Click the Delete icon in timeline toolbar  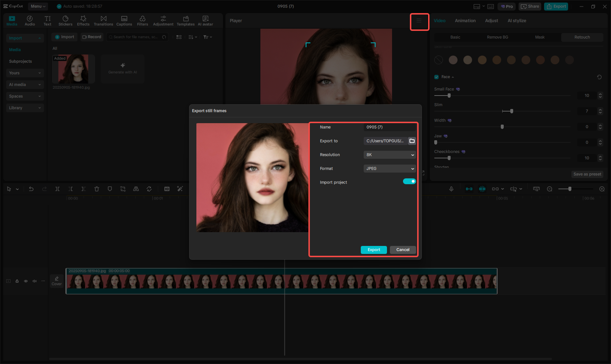pos(97,189)
